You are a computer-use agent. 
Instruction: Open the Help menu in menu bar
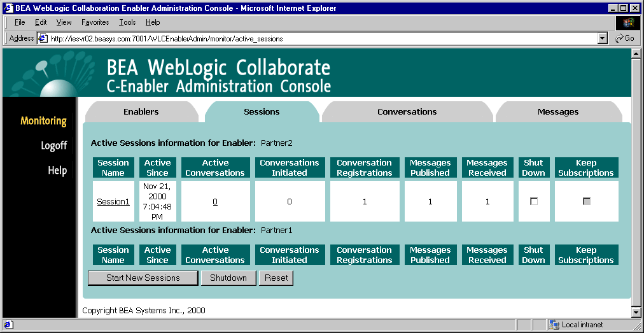point(153,23)
